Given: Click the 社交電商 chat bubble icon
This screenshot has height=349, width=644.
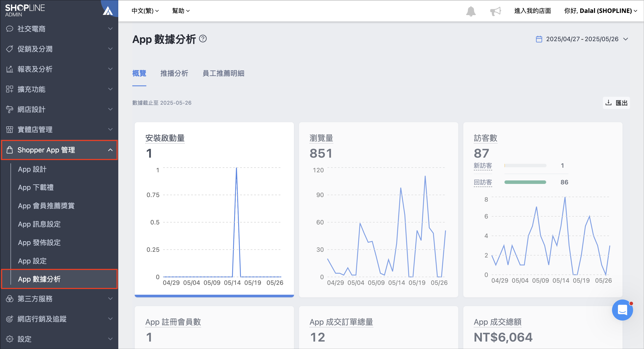Looking at the screenshot, I should [x=9, y=29].
